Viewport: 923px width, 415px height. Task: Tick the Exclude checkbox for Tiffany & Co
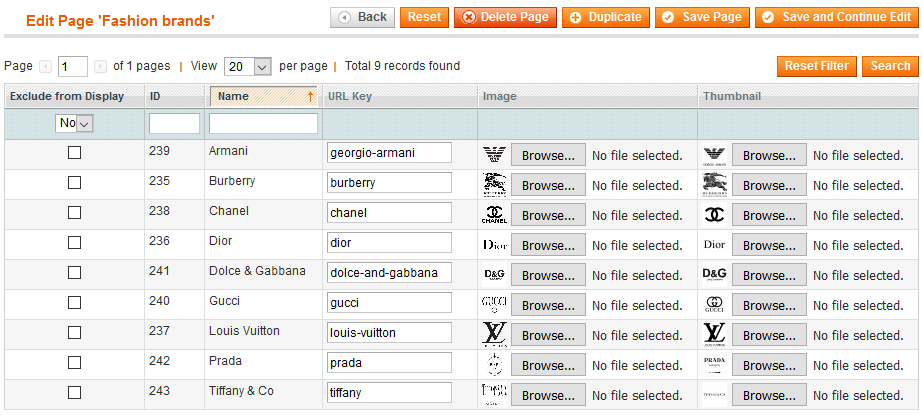pyautogui.click(x=74, y=393)
